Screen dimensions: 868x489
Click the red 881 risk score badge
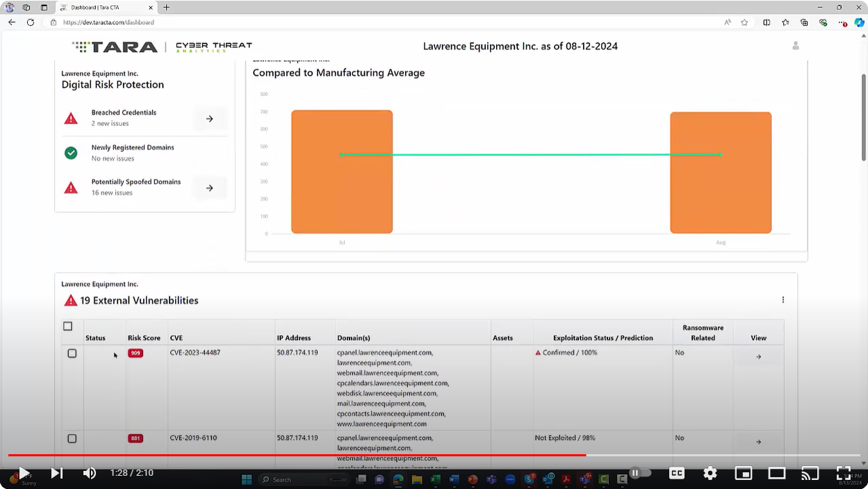pyautogui.click(x=136, y=439)
